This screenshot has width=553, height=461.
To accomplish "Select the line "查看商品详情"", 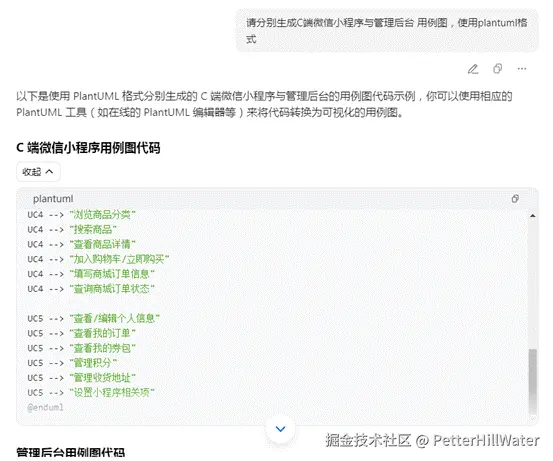I will [81, 244].
